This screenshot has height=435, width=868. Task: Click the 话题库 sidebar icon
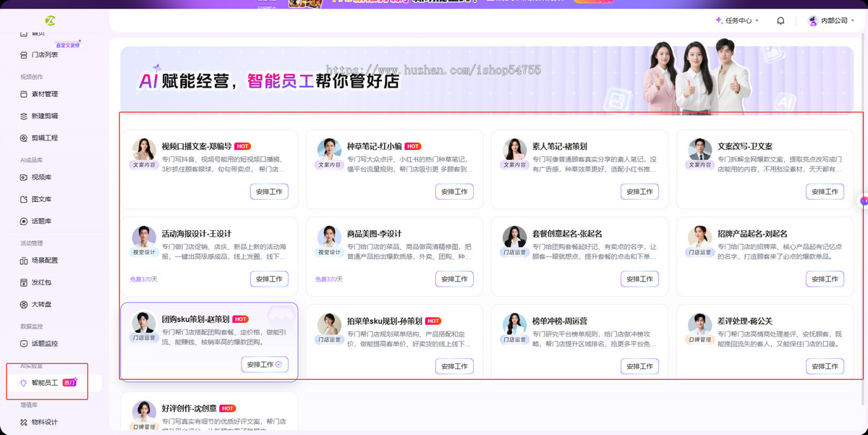click(x=24, y=221)
